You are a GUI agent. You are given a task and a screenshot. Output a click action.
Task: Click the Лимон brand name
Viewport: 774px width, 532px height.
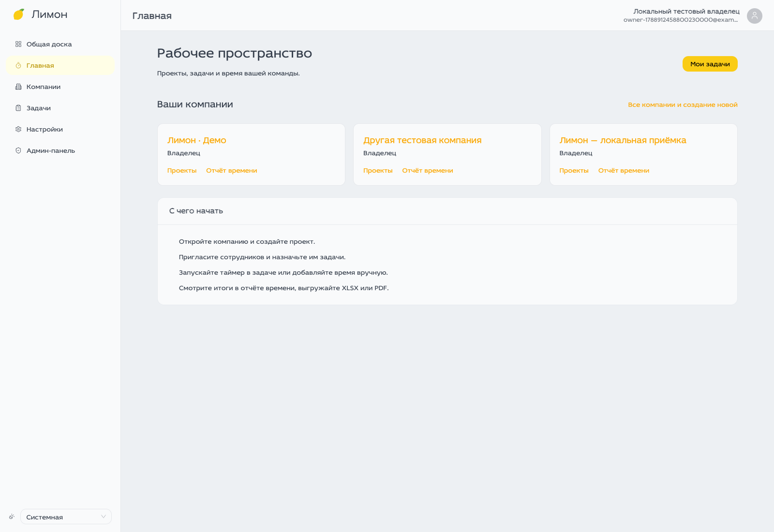click(x=49, y=15)
